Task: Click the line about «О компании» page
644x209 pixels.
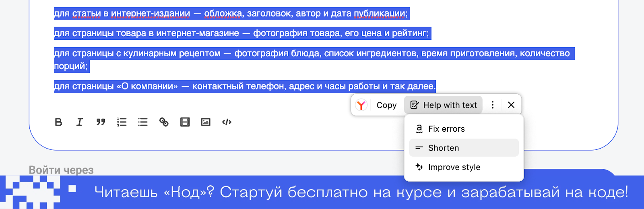Action: pyautogui.click(x=245, y=86)
